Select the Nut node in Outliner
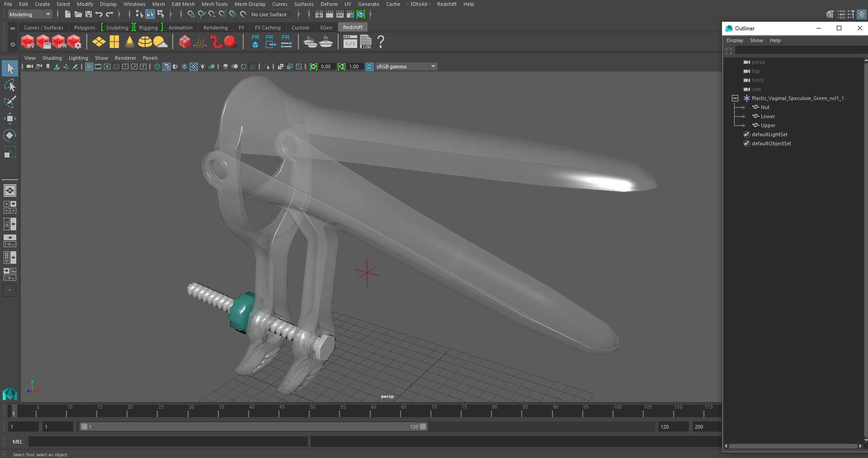 765,107
